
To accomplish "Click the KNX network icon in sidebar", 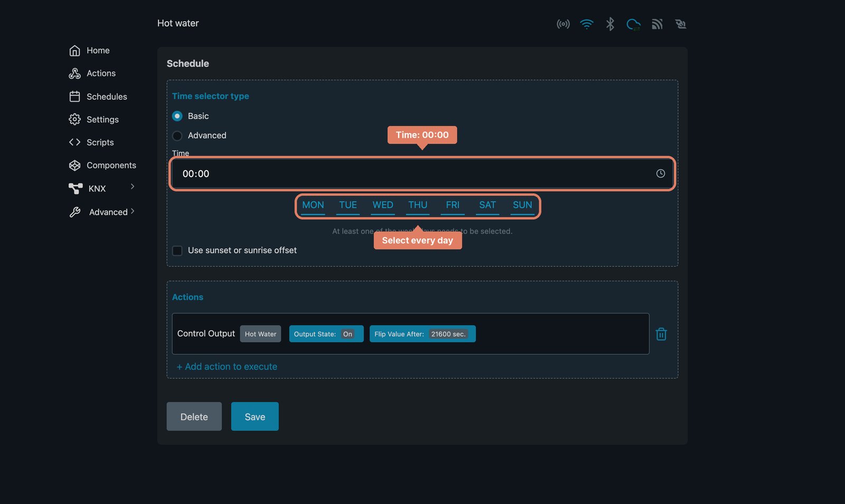I will (x=76, y=188).
